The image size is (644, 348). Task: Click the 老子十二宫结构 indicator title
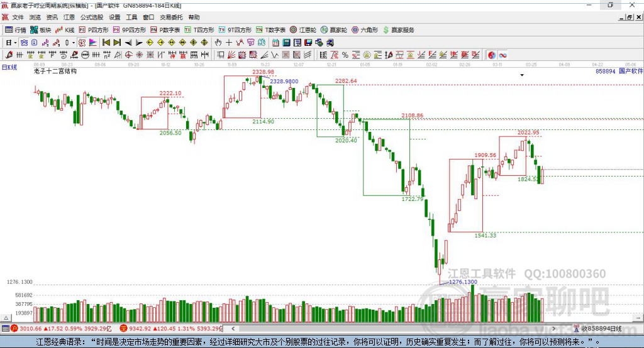55,71
